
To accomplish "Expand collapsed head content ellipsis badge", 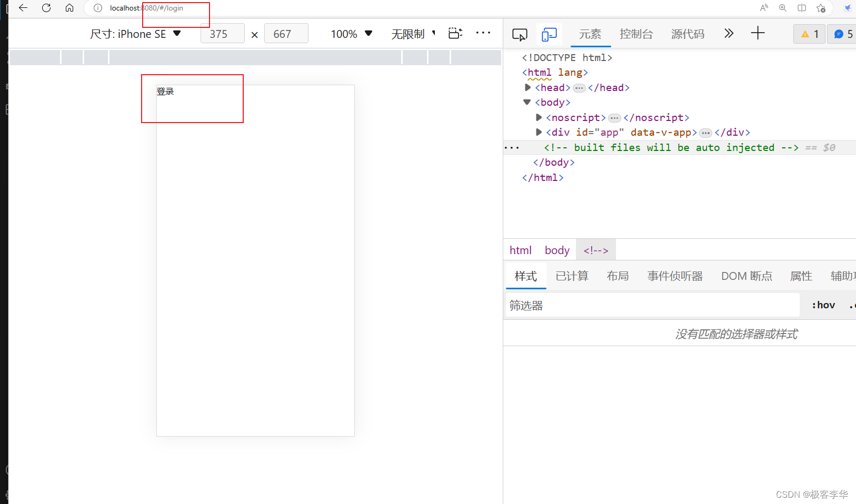I will click(579, 88).
